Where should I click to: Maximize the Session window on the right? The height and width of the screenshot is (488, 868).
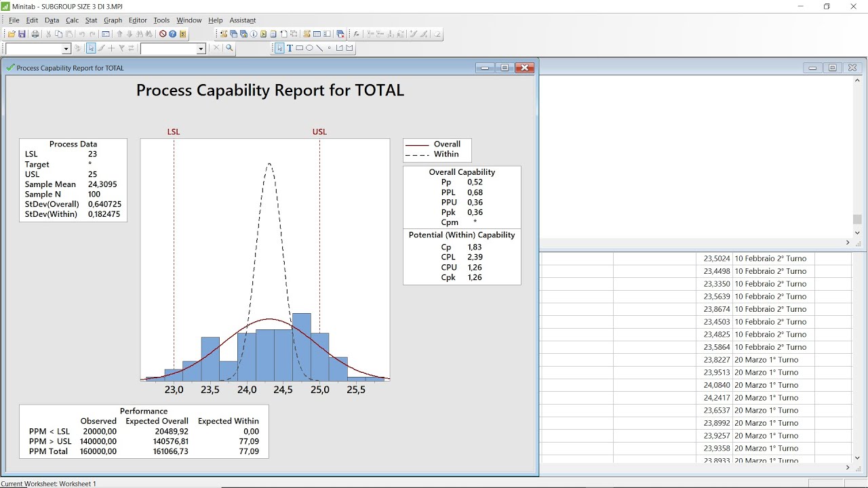[833, 67]
